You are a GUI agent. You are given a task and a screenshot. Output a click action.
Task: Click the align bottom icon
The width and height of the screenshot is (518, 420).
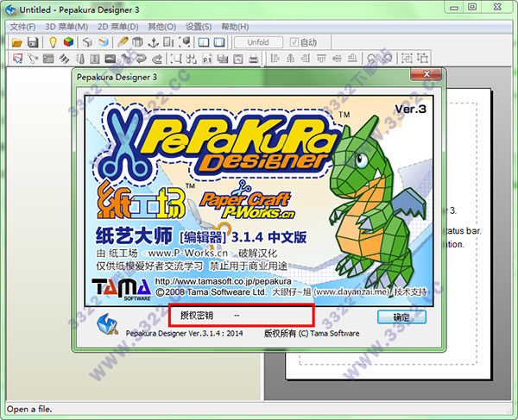(352, 59)
